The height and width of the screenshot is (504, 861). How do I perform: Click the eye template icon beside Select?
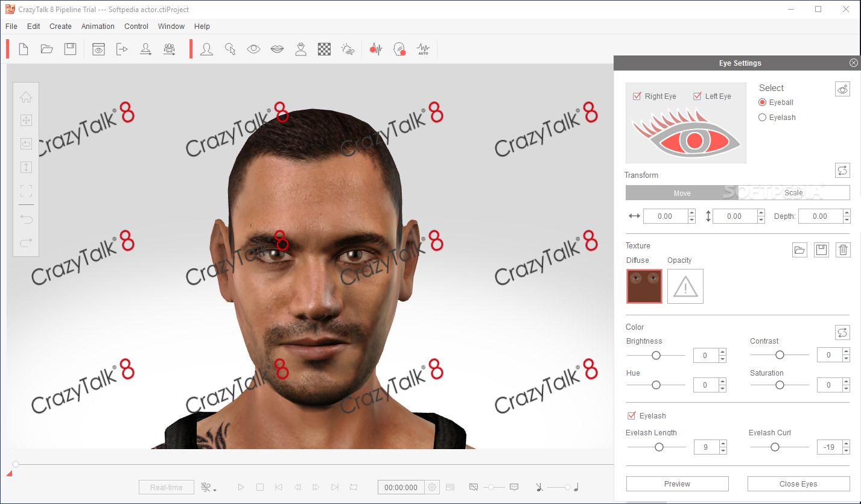[x=842, y=89]
